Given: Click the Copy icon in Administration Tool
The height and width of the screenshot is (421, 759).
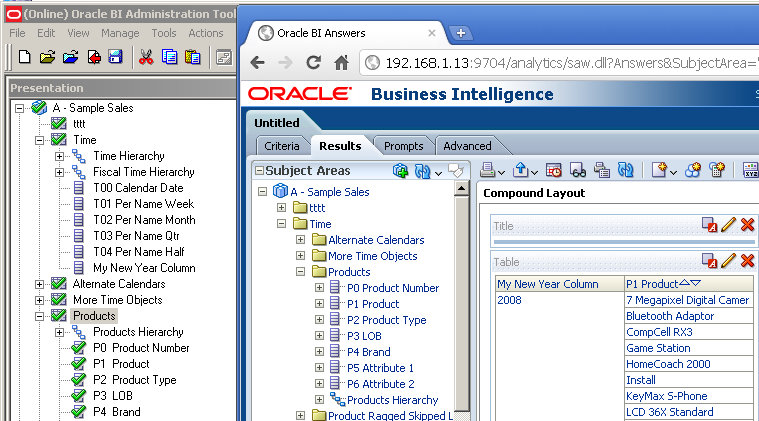Looking at the screenshot, I should [169, 57].
